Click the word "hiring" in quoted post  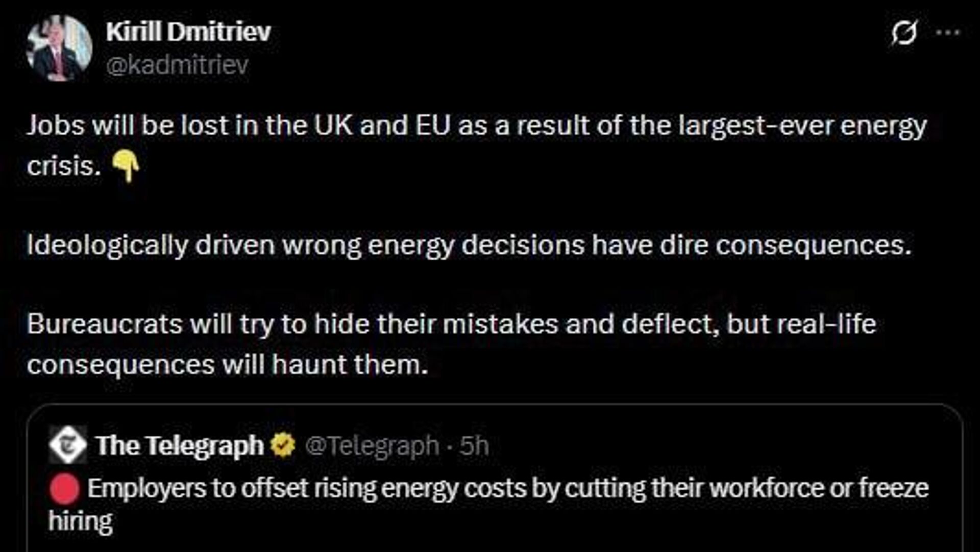[x=81, y=522]
